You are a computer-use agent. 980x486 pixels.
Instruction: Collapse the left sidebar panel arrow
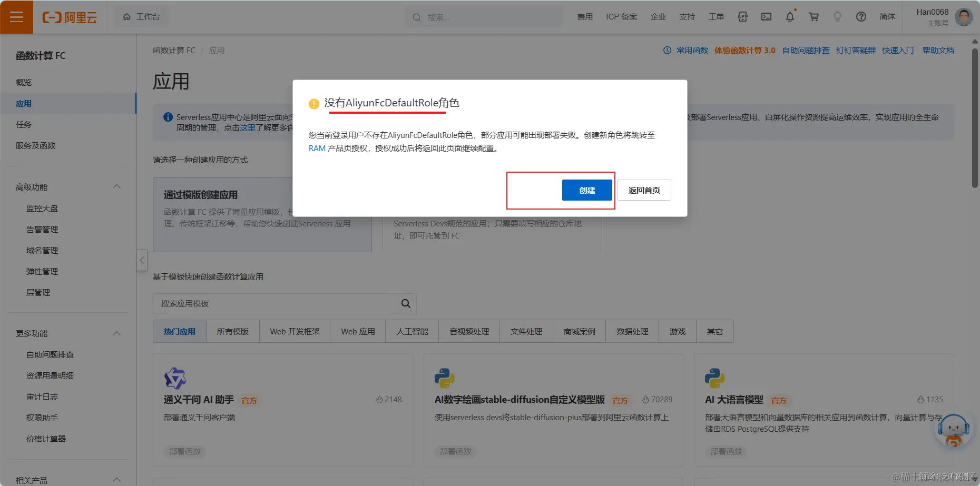pos(142,260)
